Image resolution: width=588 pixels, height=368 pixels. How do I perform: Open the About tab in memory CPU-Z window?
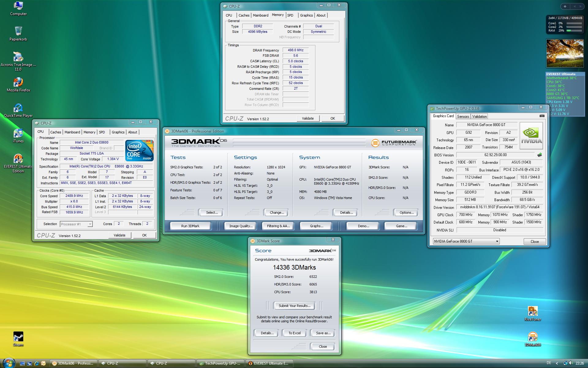pyautogui.click(x=321, y=15)
